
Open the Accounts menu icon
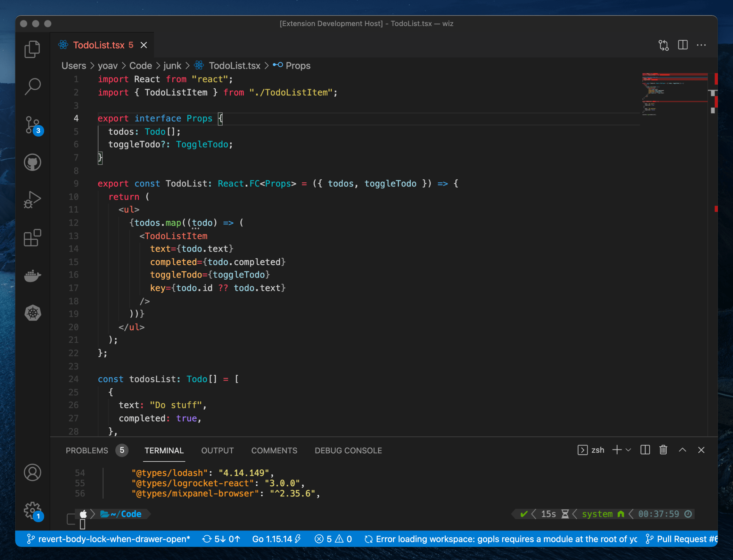tap(32, 472)
